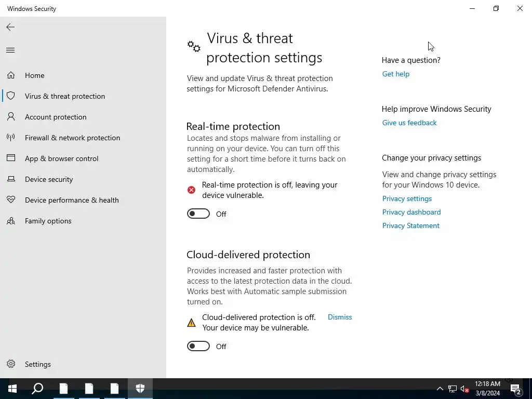This screenshot has width=532, height=399.
Task: Click the Cloud-delivered protection heading
Action: [248, 255]
